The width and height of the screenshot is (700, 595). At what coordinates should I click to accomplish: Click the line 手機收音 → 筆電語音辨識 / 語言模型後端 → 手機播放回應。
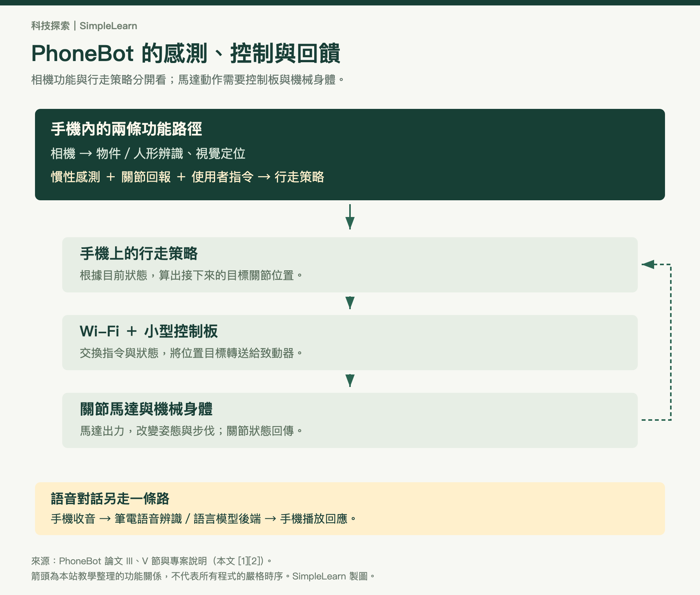click(x=204, y=519)
